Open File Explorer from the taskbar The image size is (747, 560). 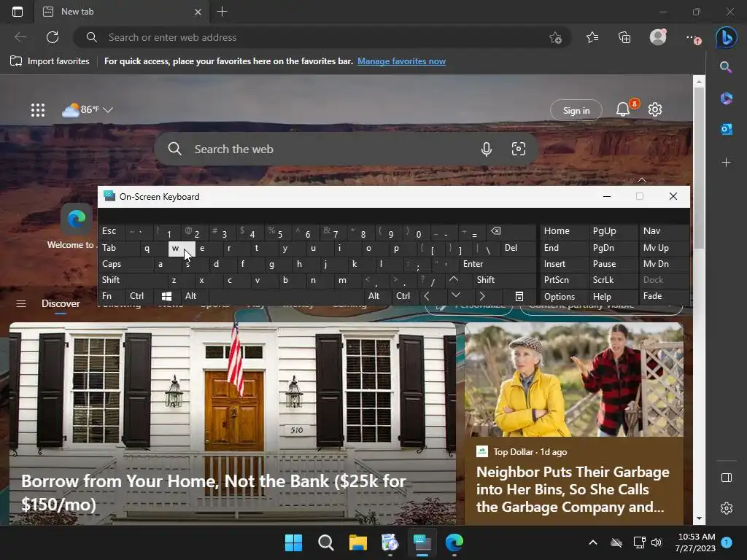pos(357,542)
